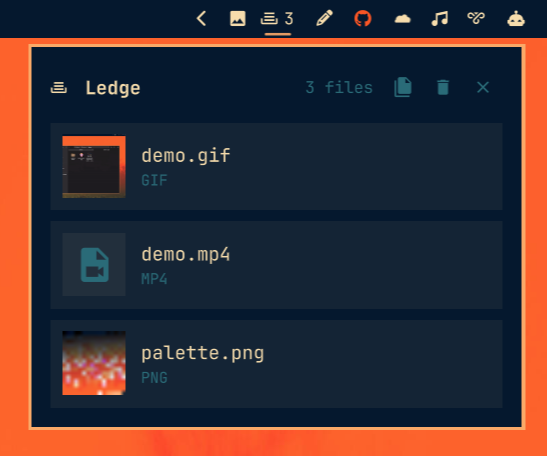Clear the ledge with the trash icon
The height and width of the screenshot is (456, 547).
tap(443, 87)
